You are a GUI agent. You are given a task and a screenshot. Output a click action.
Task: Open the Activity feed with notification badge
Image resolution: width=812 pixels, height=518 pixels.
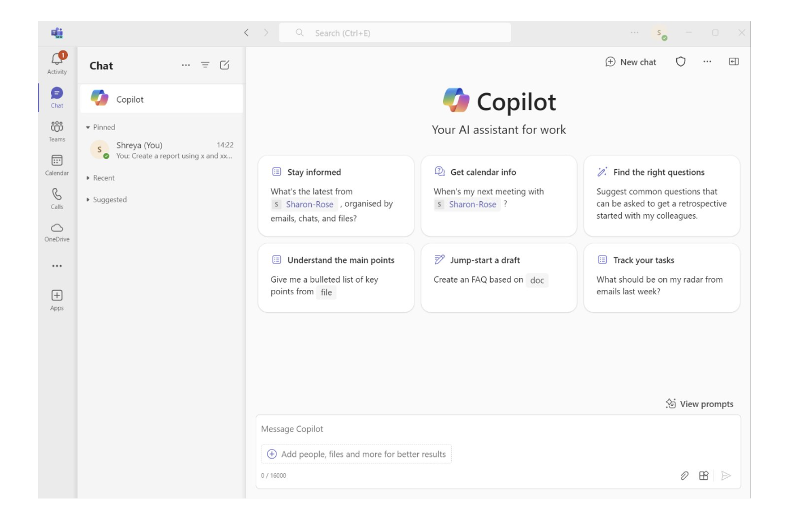(57, 63)
